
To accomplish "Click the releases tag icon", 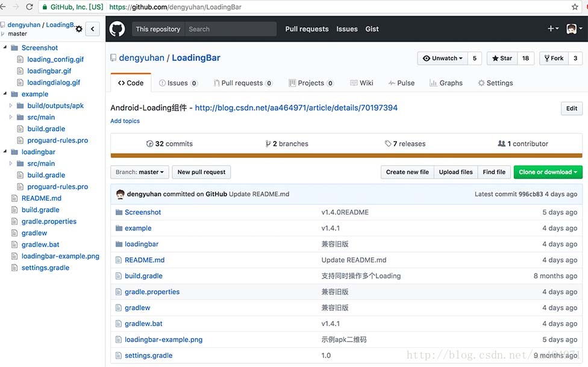I will (x=388, y=143).
